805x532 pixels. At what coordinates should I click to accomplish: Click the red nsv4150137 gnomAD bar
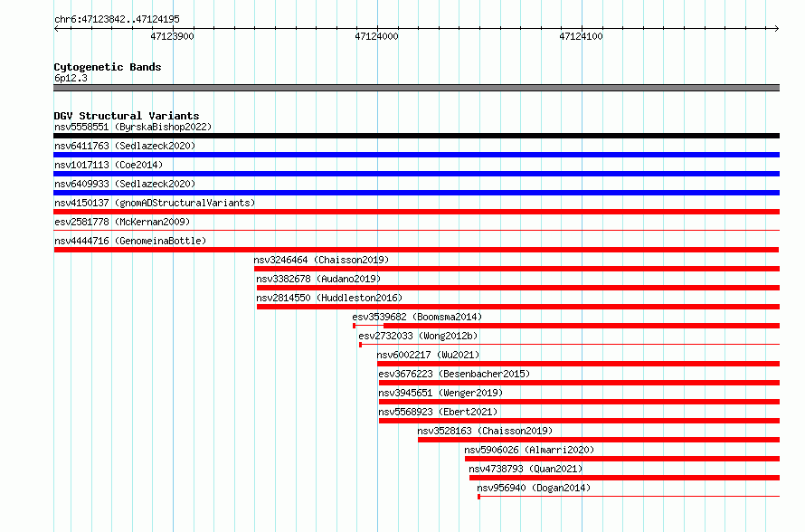(416, 212)
